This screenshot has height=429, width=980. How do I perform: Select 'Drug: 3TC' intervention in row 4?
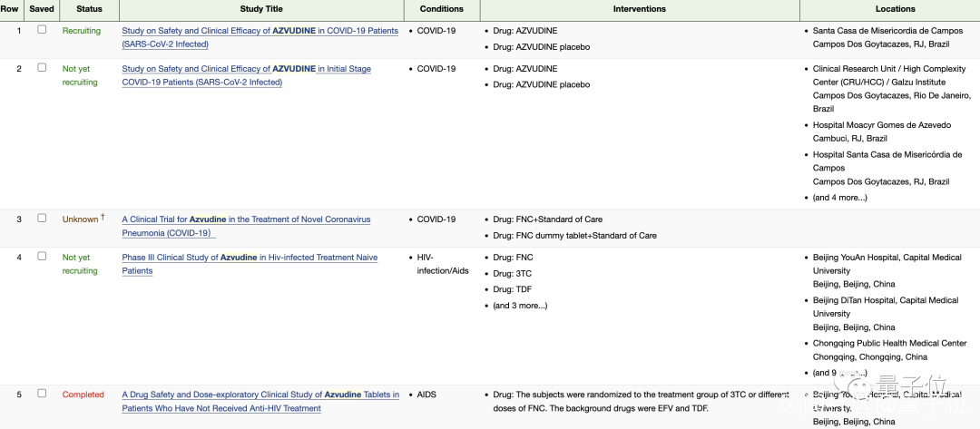coord(513,274)
